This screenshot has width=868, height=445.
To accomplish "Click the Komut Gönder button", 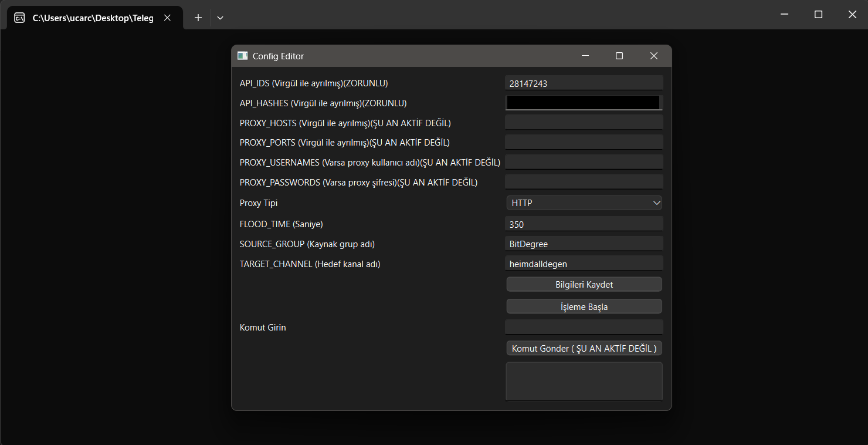I will [x=584, y=348].
